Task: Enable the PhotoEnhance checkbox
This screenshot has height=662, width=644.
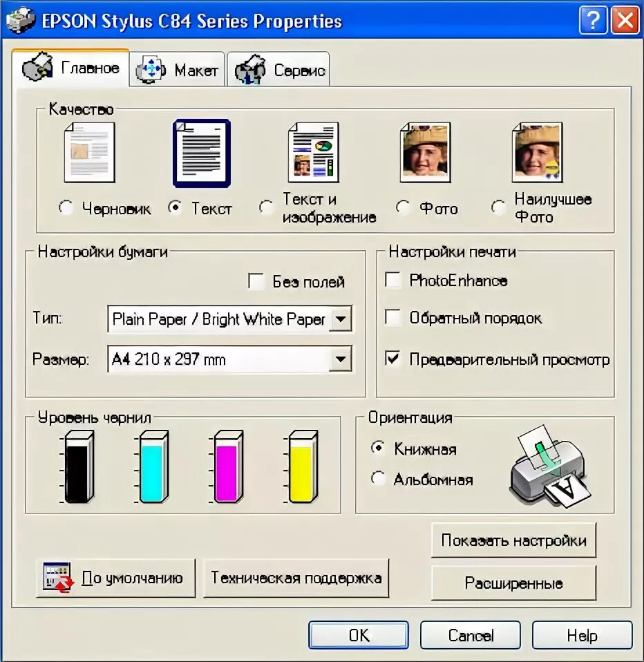Action: coord(393,280)
